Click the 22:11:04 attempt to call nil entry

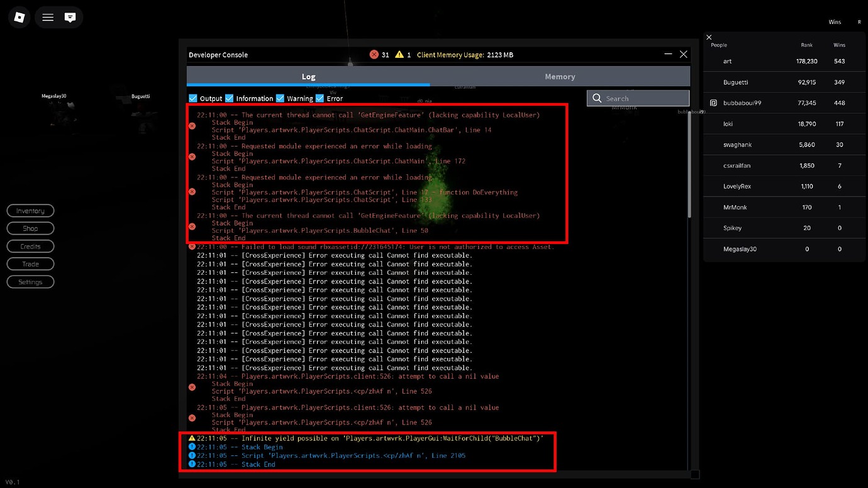pyautogui.click(x=348, y=376)
